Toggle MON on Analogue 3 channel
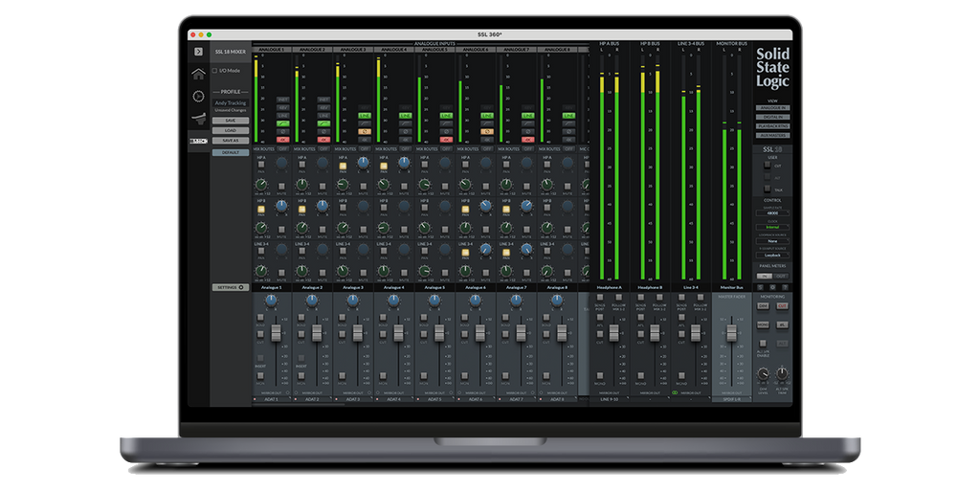Image resolution: width=980 pixels, height=490 pixels. click(x=342, y=375)
